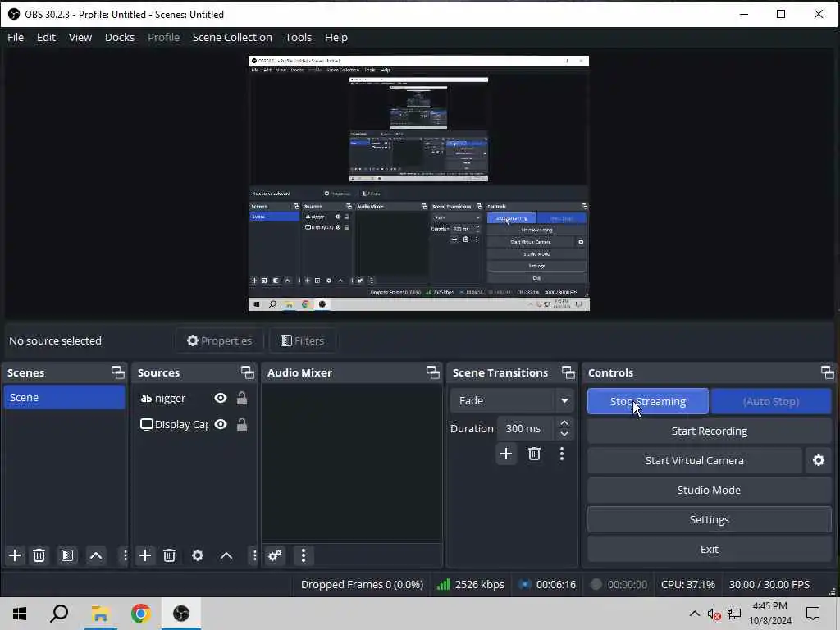Screen dimensions: 840x630
Task: Click the (Auto Stop) button
Action: tap(771, 401)
